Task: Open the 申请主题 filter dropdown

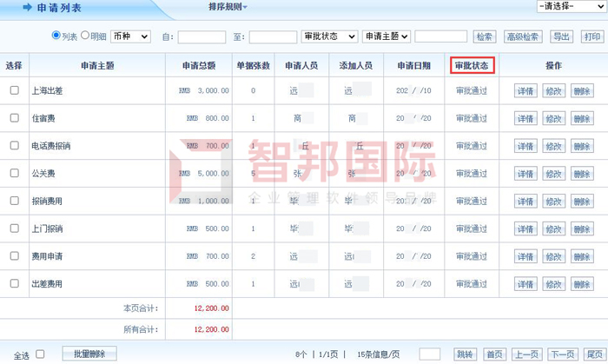Action: pyautogui.click(x=387, y=36)
